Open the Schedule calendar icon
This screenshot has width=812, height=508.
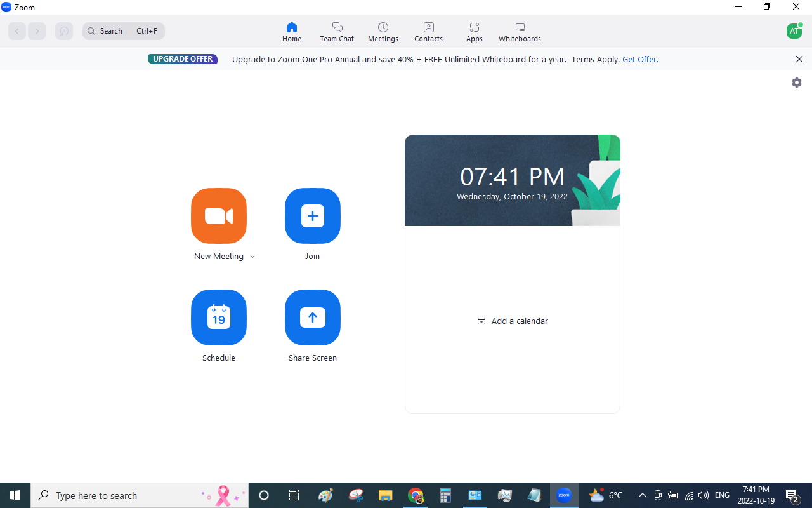(x=219, y=317)
